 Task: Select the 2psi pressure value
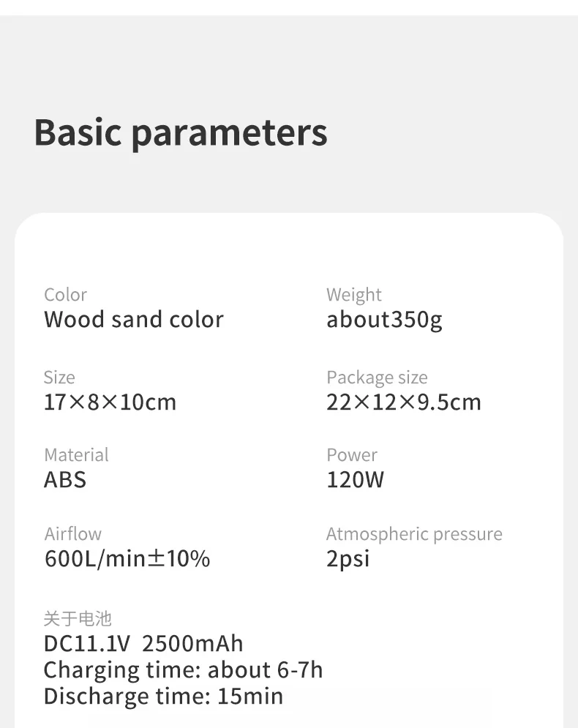348,559
